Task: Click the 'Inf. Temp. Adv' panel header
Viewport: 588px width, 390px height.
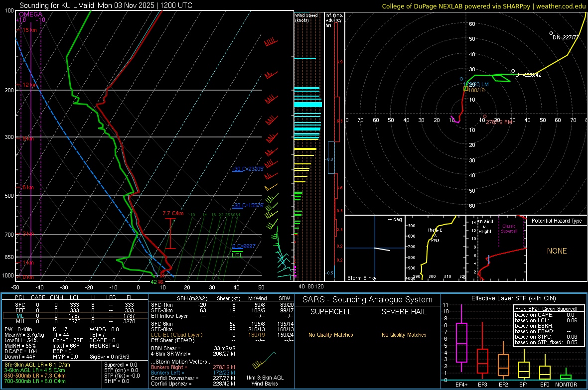Action: click(334, 20)
